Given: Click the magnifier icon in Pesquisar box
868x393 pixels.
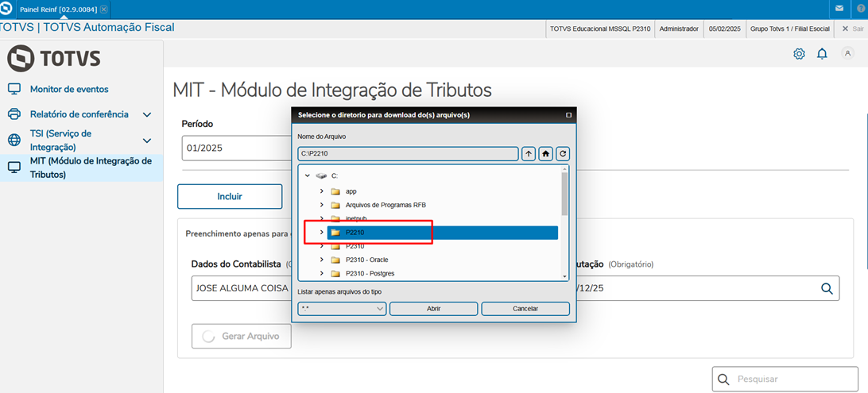Looking at the screenshot, I should coord(723,380).
